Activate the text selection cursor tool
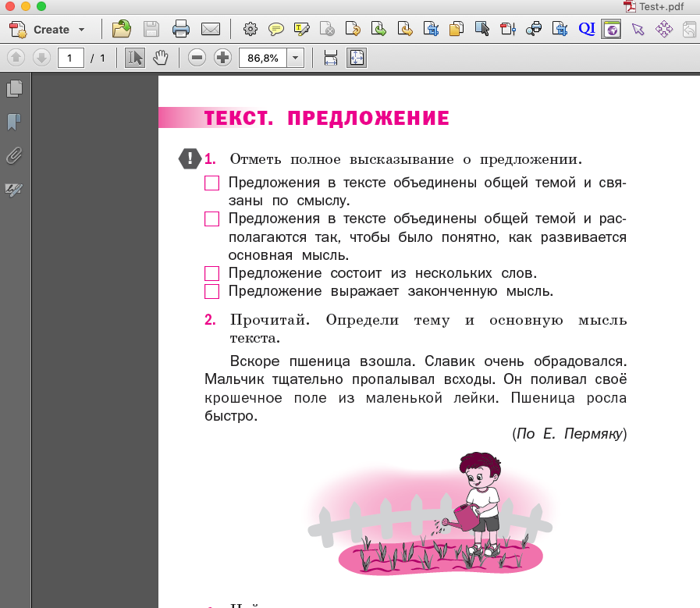The height and width of the screenshot is (608, 700). 135,58
